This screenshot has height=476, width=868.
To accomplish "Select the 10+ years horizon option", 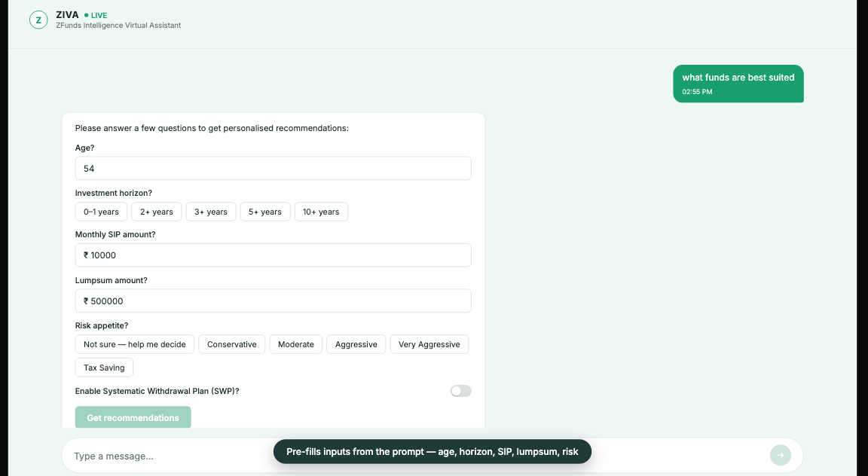I will [321, 212].
